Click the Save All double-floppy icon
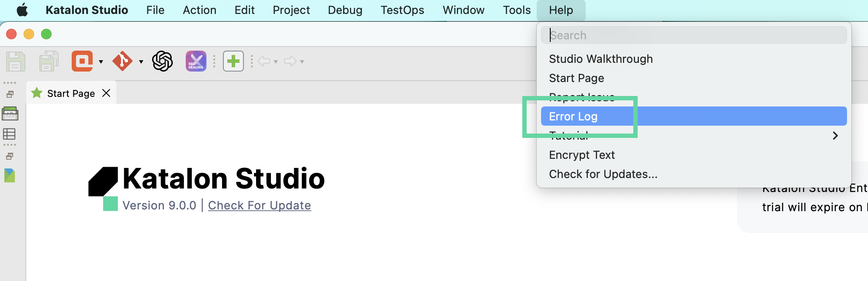Screen dimensions: 868x281 [x=49, y=61]
